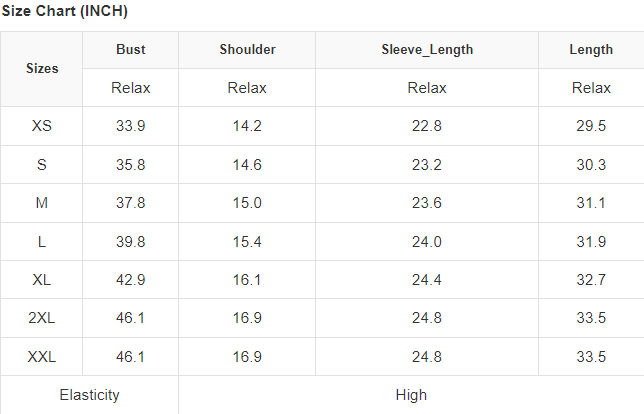The height and width of the screenshot is (414, 644).
Task: Select the XS size row label
Action: (42, 126)
